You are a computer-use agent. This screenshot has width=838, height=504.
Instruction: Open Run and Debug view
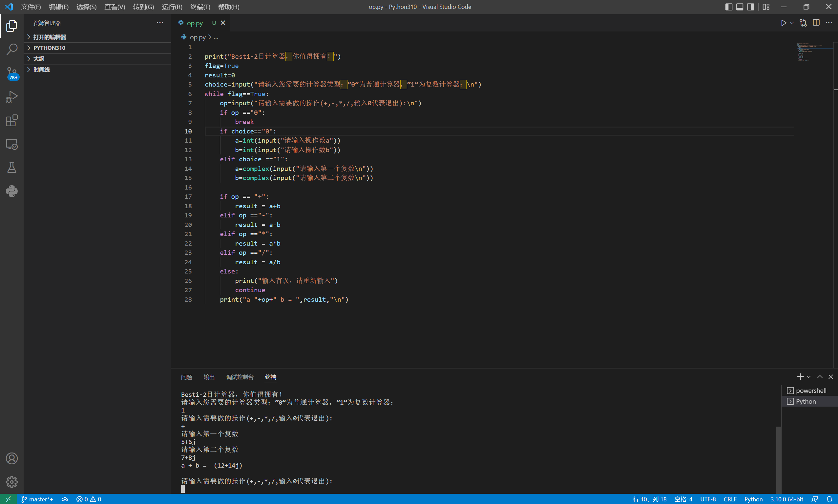pos(11,97)
